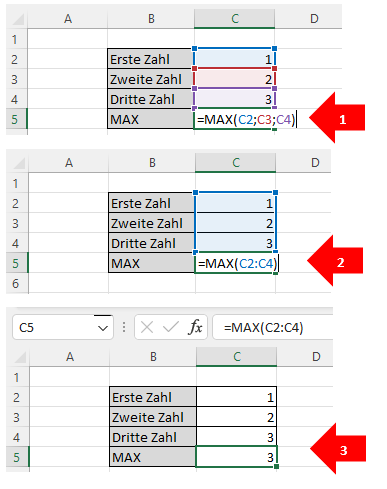Click the Name Box showing C5

point(63,327)
